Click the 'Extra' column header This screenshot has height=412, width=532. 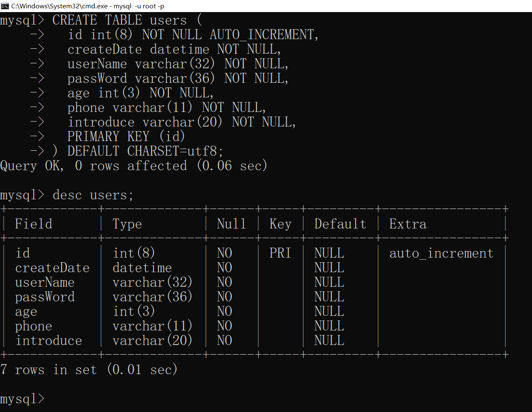[x=408, y=224]
